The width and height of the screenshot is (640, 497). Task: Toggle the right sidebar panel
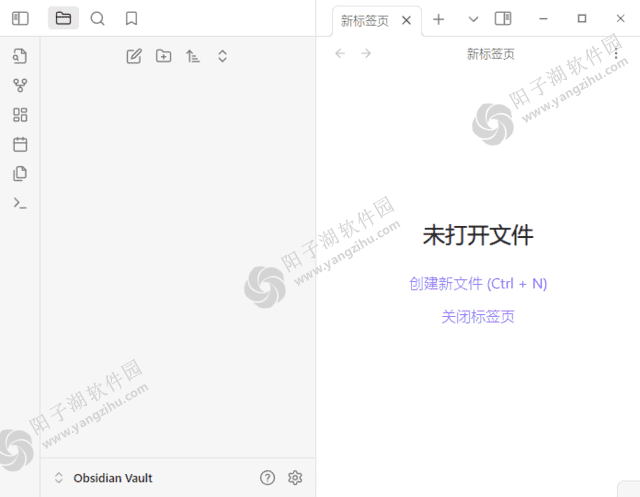[x=503, y=19]
